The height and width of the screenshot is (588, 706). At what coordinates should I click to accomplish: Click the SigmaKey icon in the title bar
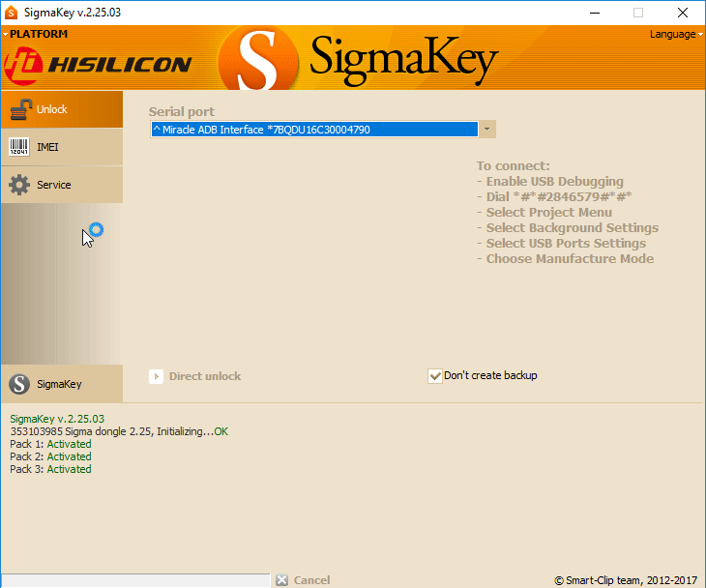click(x=12, y=13)
